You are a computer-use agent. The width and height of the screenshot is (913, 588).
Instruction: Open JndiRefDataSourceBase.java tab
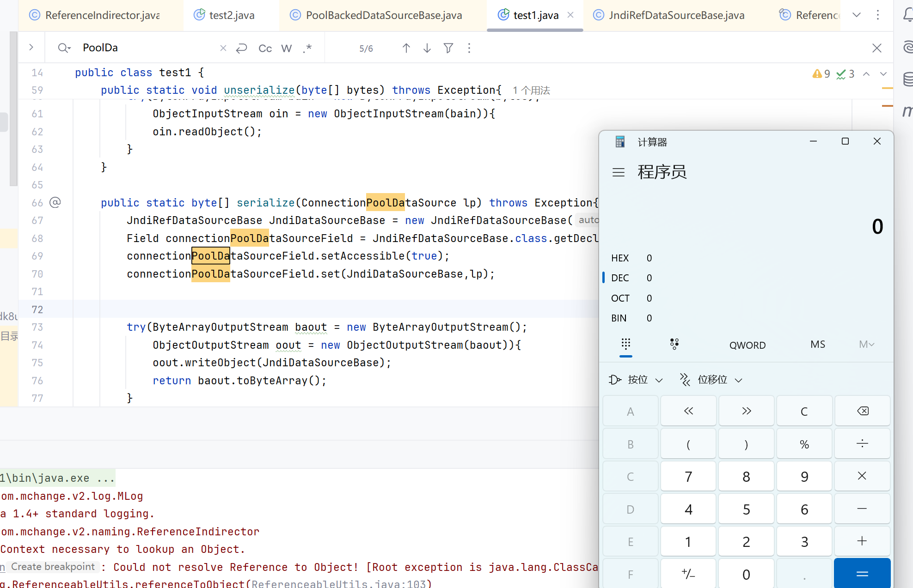(668, 15)
